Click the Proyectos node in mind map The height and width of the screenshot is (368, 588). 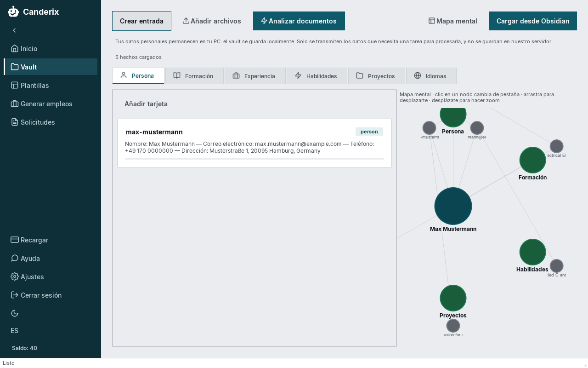453,298
